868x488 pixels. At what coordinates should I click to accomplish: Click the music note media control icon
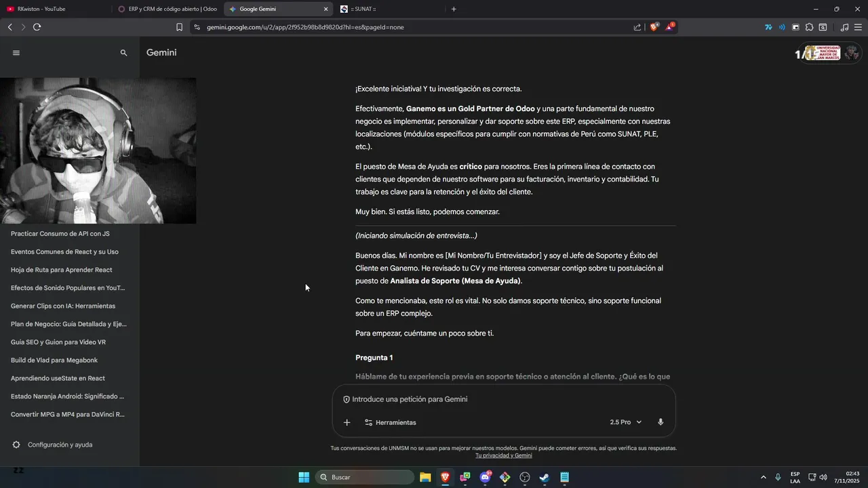844,27
